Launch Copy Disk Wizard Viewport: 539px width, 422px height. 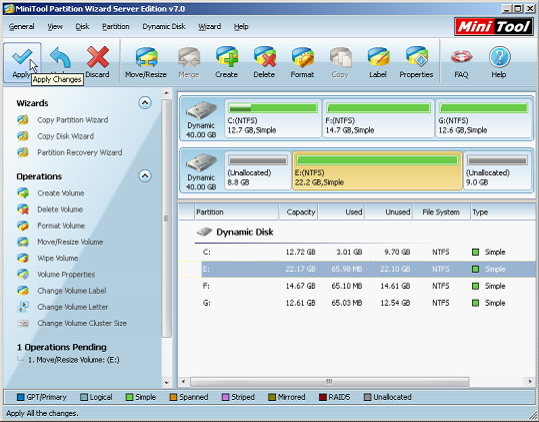65,136
